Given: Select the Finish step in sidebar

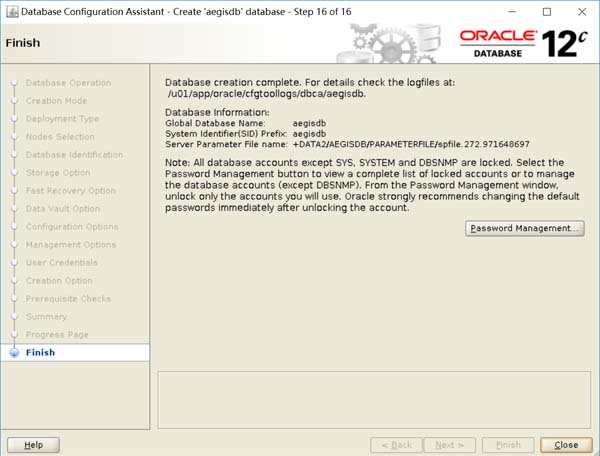Looking at the screenshot, I should click(x=40, y=352).
